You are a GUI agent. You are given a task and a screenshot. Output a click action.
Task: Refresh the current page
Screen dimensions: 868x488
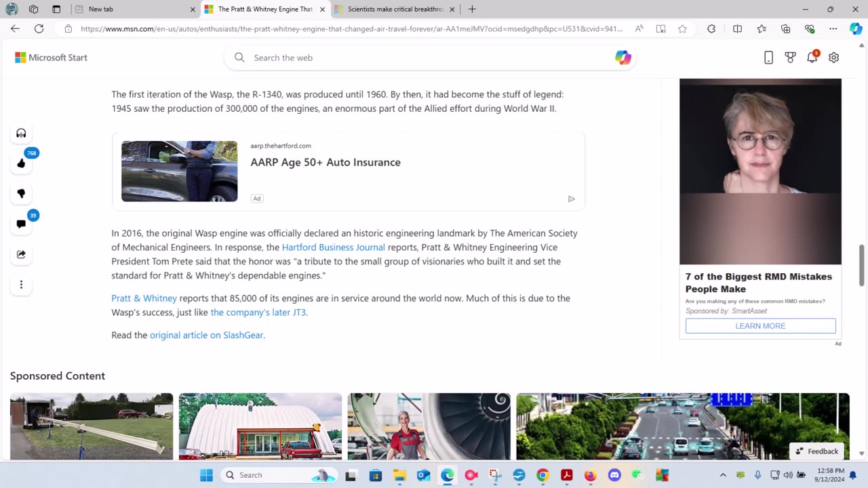coord(39,28)
